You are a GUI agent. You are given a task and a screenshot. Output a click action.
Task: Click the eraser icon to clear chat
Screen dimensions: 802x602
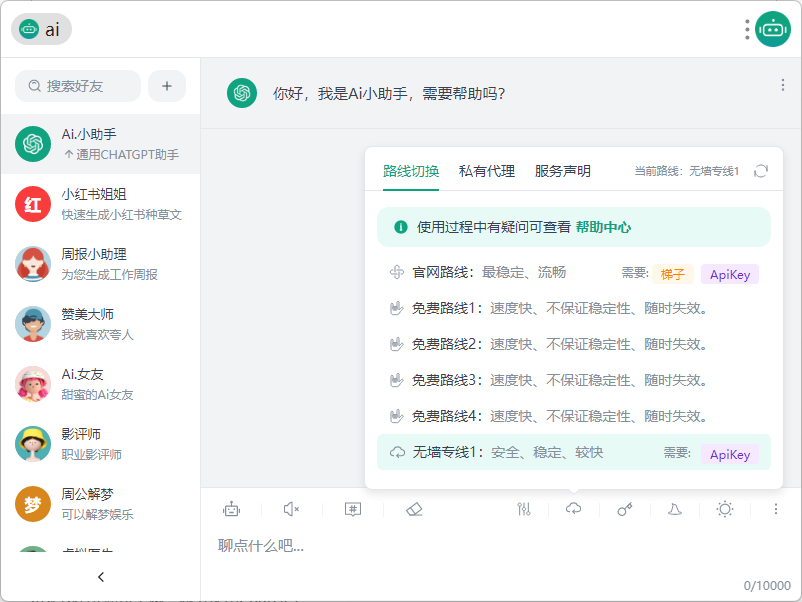[415, 509]
